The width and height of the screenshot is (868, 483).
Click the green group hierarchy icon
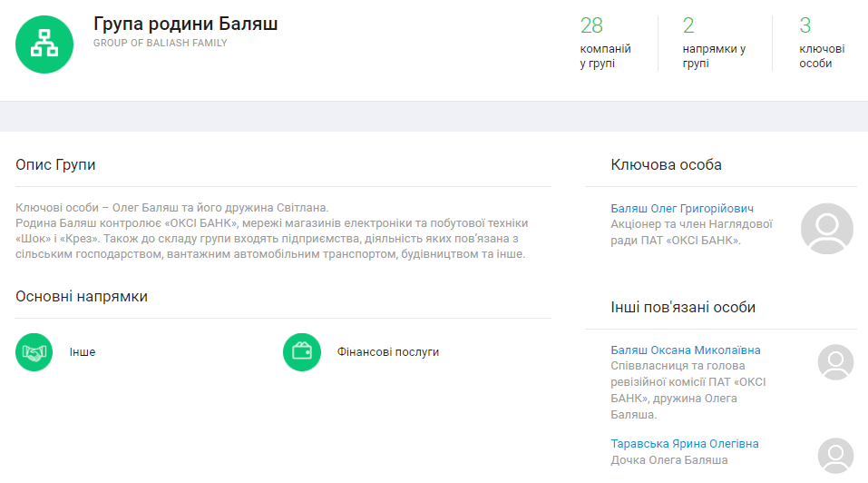tap(44, 44)
